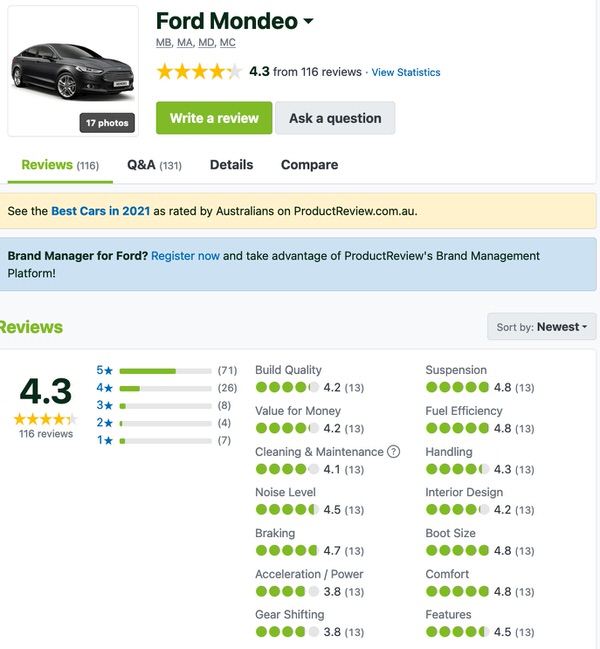The width and height of the screenshot is (600, 649).
Task: Click the 5 star rating bar
Action: (166, 371)
